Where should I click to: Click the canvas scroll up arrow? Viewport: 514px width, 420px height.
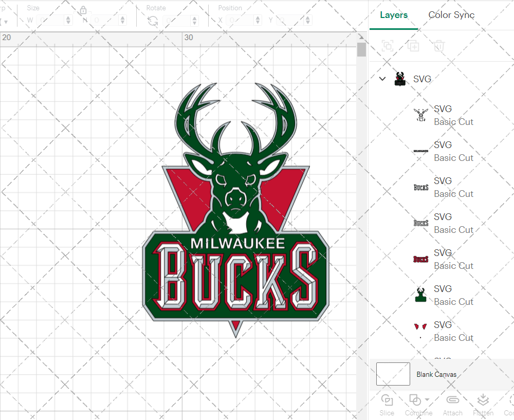coord(361,36)
